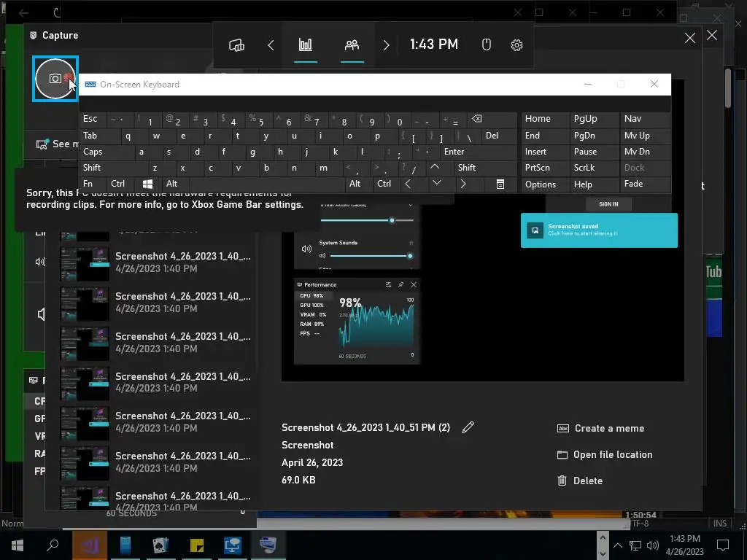The height and width of the screenshot is (560, 747).
Task: Switch keyboard to Nav mode
Action: (646, 119)
